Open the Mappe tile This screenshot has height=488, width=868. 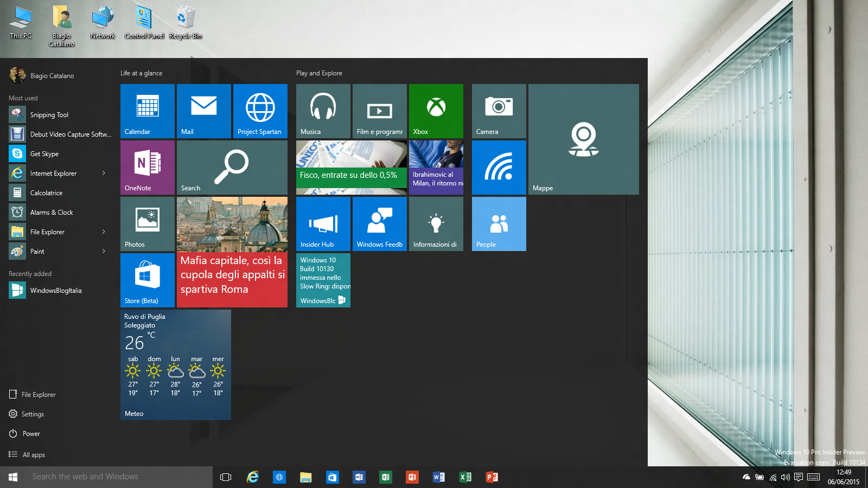tap(584, 139)
